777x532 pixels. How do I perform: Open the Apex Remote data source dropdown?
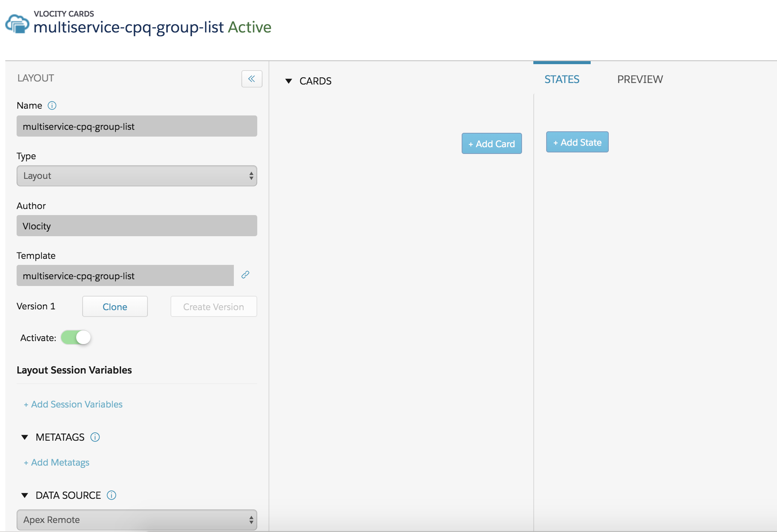pos(137,520)
